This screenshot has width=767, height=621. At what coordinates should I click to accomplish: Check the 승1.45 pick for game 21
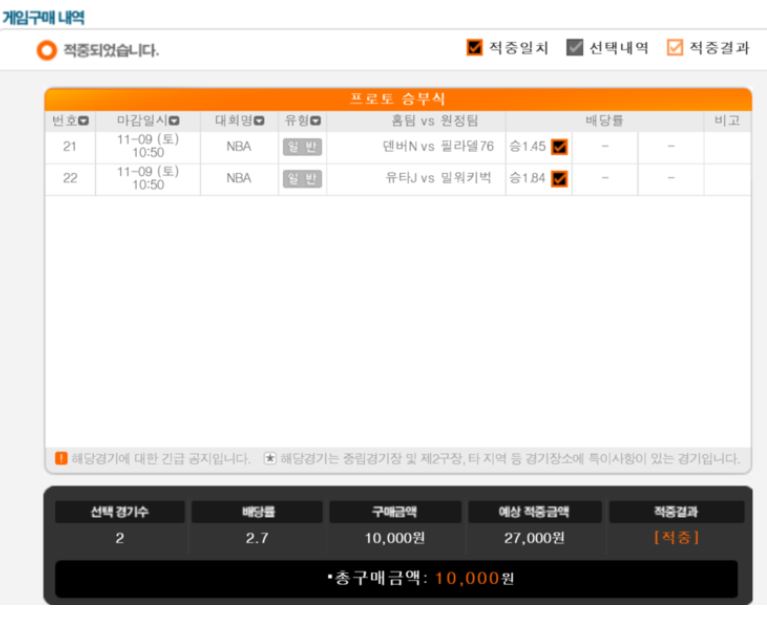(560, 147)
